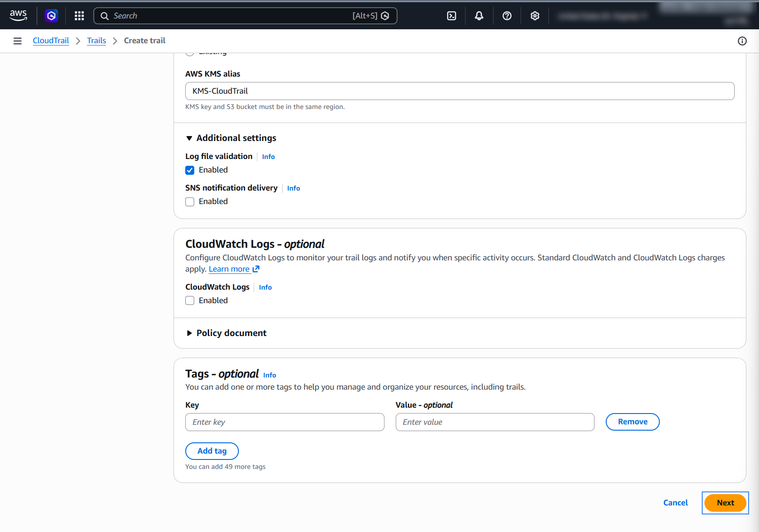Open the help question mark menu
Viewport: 759px width, 532px height.
coord(507,16)
